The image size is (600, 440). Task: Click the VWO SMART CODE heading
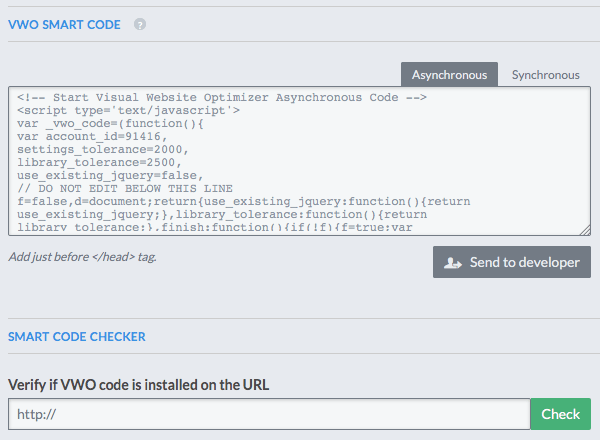point(64,24)
